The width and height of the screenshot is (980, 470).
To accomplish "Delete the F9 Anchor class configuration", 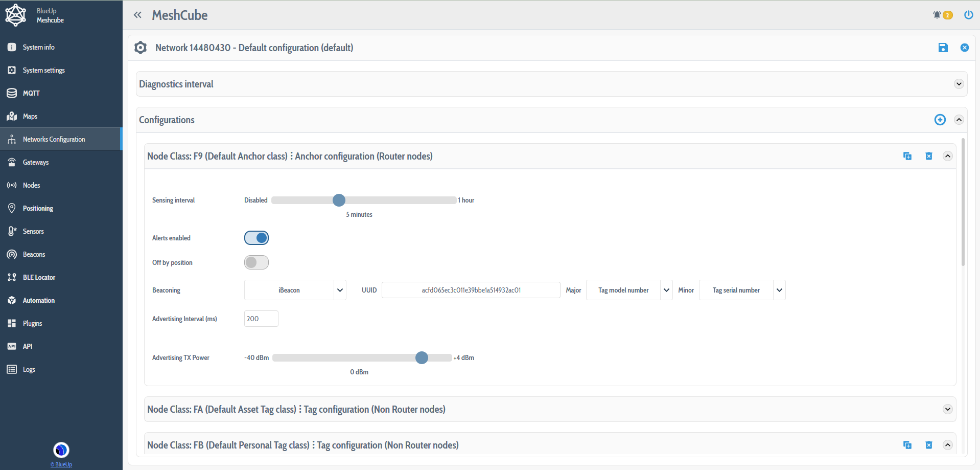I will tap(928, 156).
